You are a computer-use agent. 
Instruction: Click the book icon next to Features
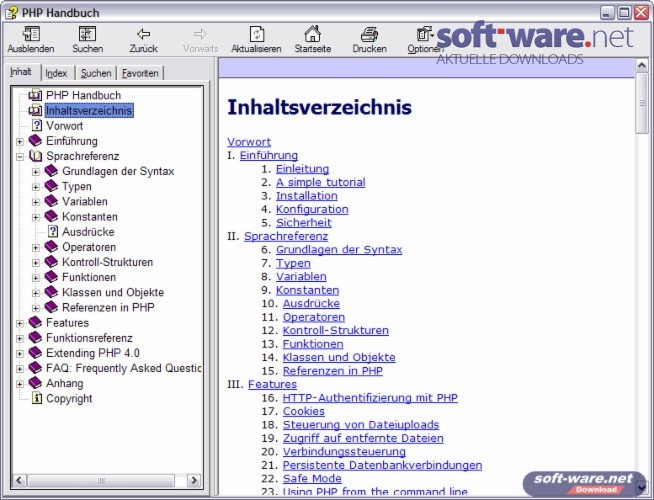[35, 322]
